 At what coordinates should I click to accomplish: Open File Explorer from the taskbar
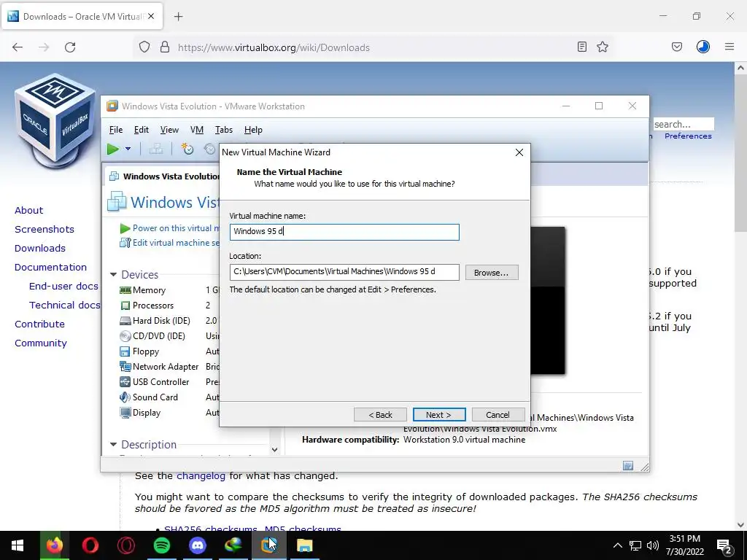click(x=304, y=545)
